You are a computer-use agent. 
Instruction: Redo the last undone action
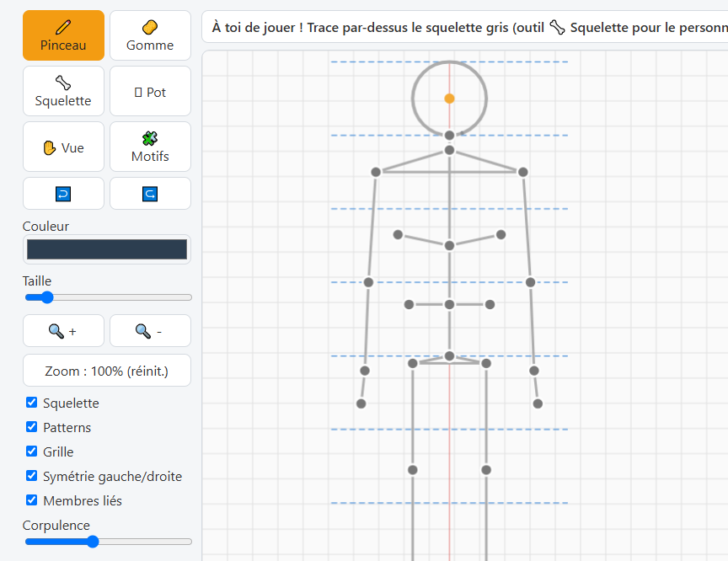[150, 194]
